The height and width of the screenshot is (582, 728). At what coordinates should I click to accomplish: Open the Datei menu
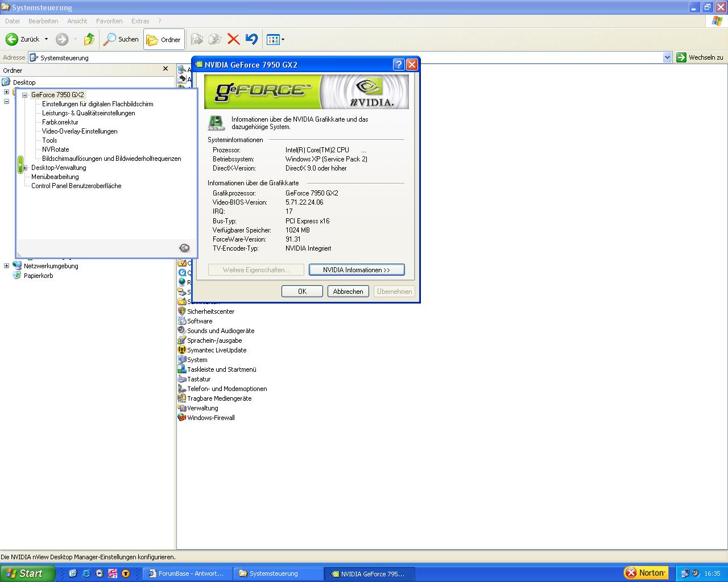[x=13, y=21]
